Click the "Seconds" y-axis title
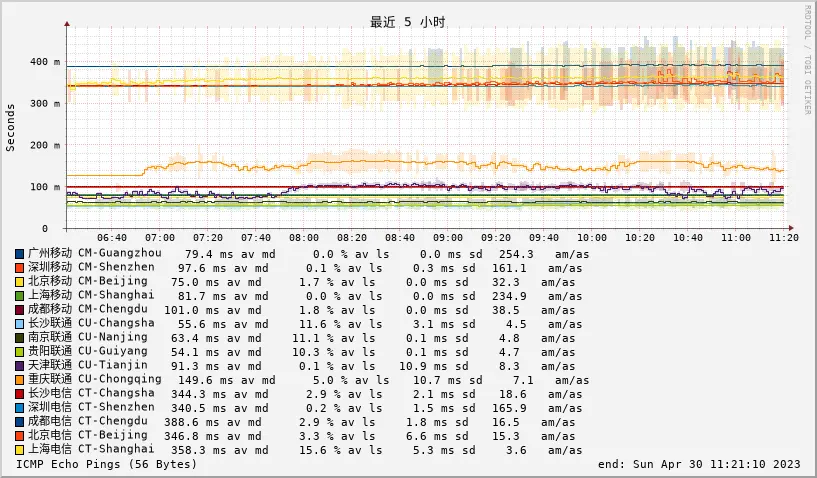 click(x=11, y=127)
